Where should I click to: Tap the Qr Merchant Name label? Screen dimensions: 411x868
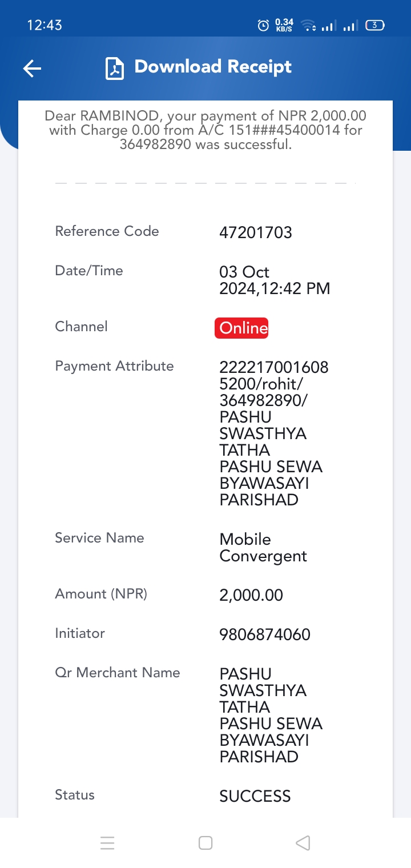[x=118, y=673]
